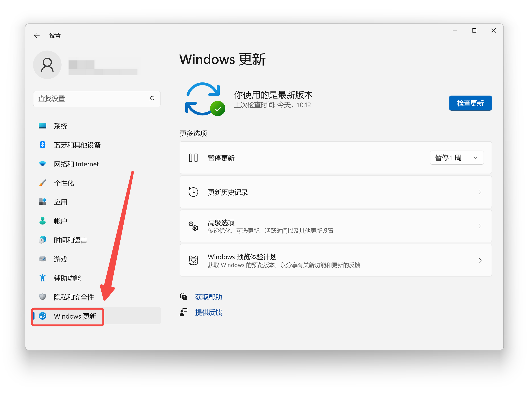Click the 暂停更新 label
The width and height of the screenshot is (532, 404).
pos(221,158)
